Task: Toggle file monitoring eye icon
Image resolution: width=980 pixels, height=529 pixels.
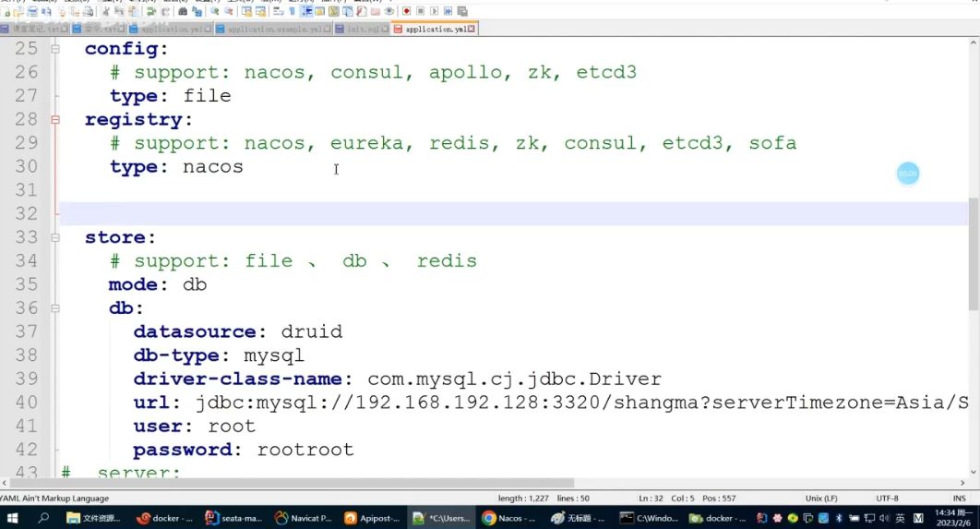Action: click(x=388, y=11)
